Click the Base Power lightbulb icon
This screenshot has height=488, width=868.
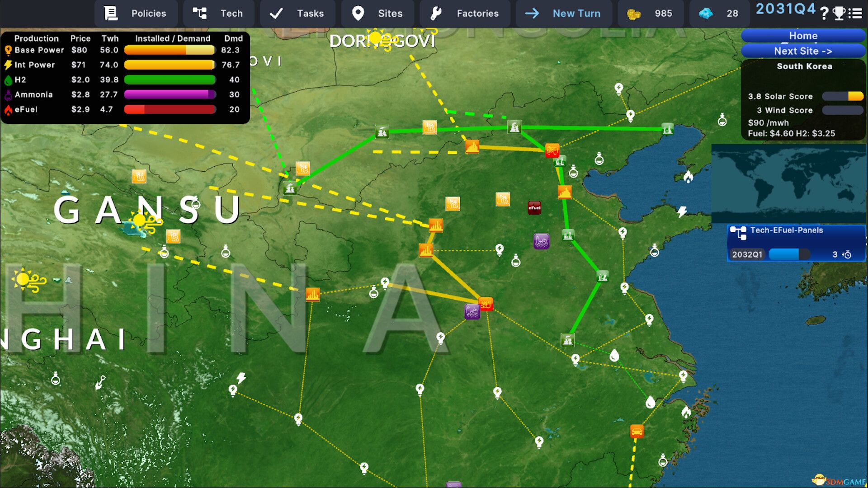pyautogui.click(x=8, y=50)
